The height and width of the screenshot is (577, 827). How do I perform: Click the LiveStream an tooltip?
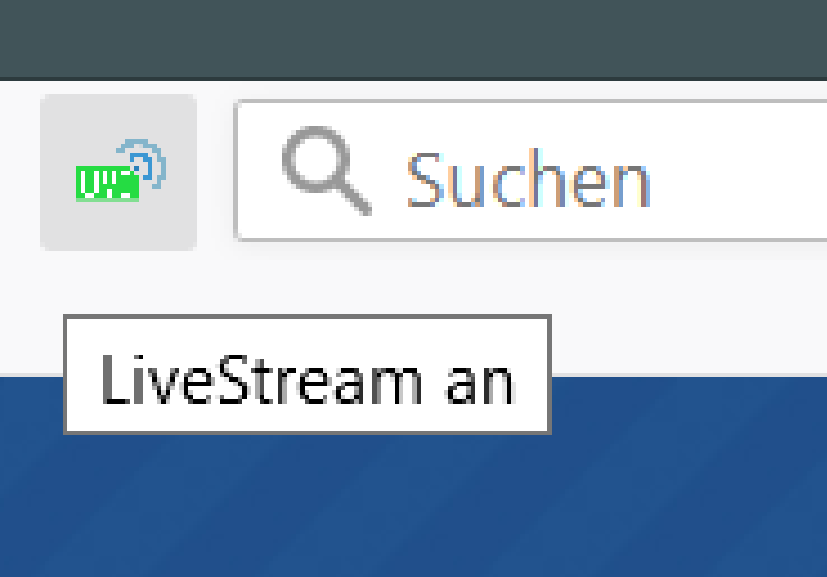click(x=307, y=374)
